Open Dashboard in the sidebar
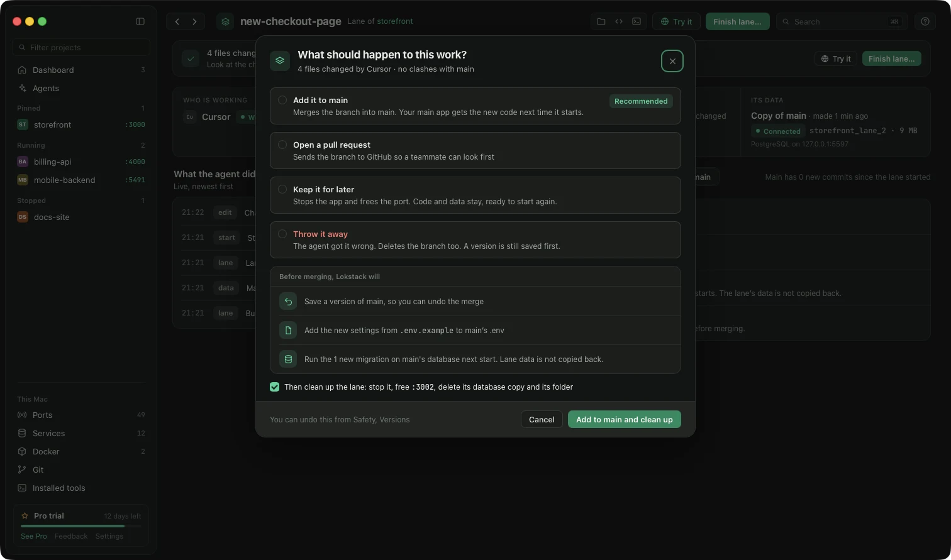Screen dimensions: 951x560 (x=81, y=70)
